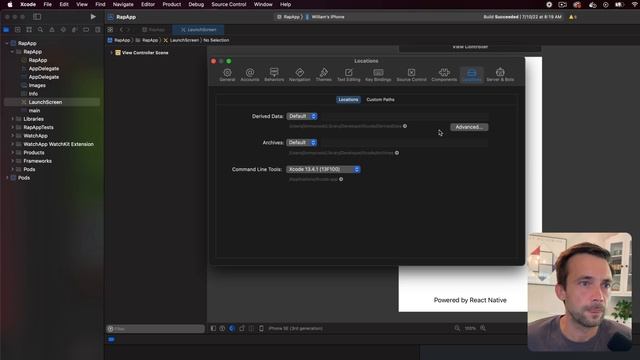Go back with editor history arrow
640x360 pixels.
click(121, 30)
